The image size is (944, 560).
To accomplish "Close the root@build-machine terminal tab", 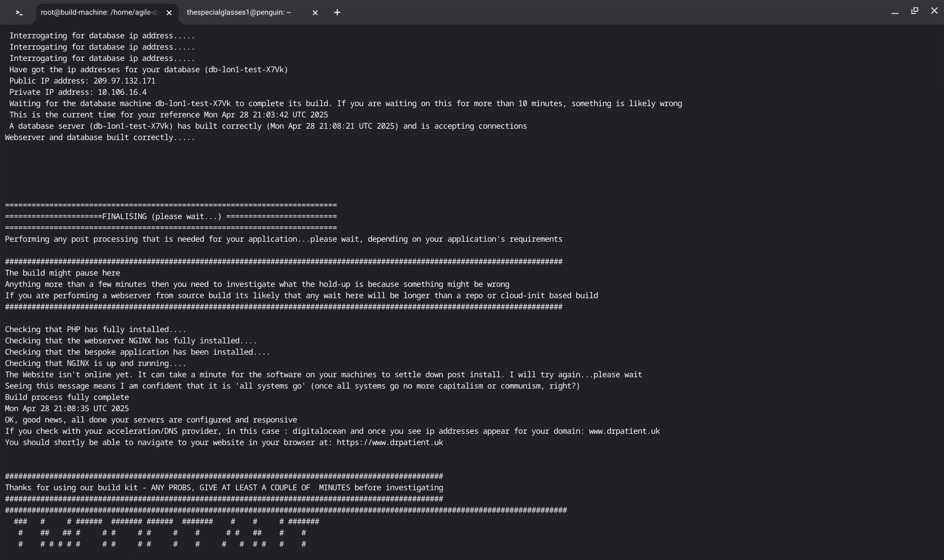I will [x=169, y=13].
